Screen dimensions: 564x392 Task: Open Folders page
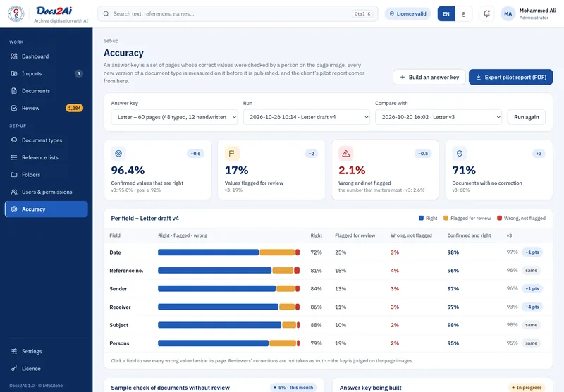[x=46, y=174]
